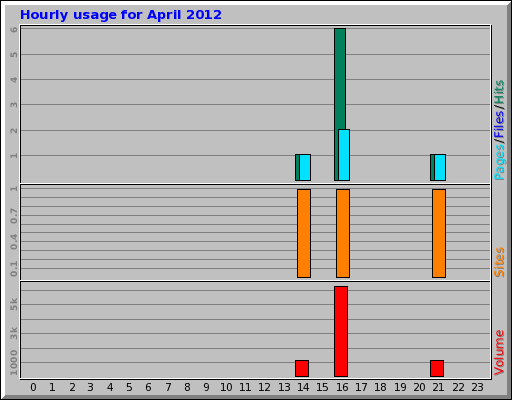
Task: Click hour label '17' on the x-axis
Action: [x=361, y=387]
